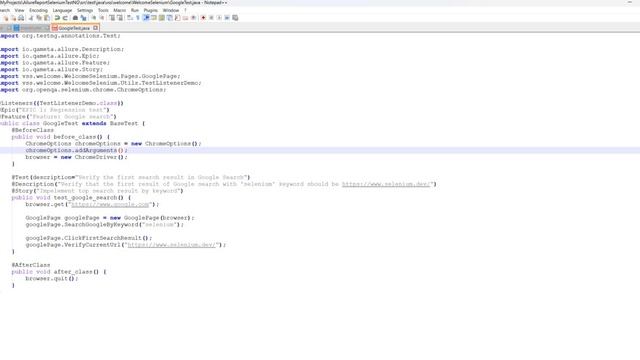The height and width of the screenshot is (360, 640).
Task: Click the Paste clipboard icon
Action: (47, 18)
